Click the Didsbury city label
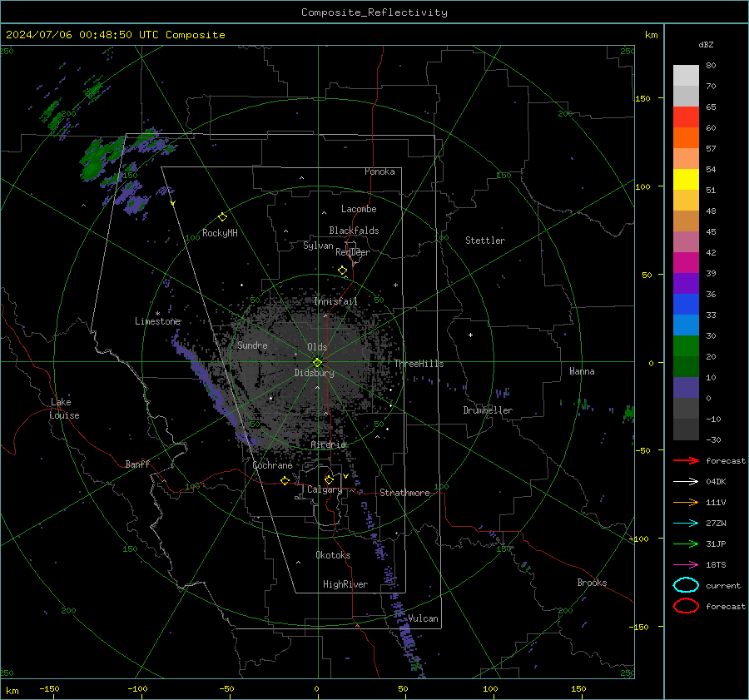Screen dimensions: 749x700 coord(314,373)
